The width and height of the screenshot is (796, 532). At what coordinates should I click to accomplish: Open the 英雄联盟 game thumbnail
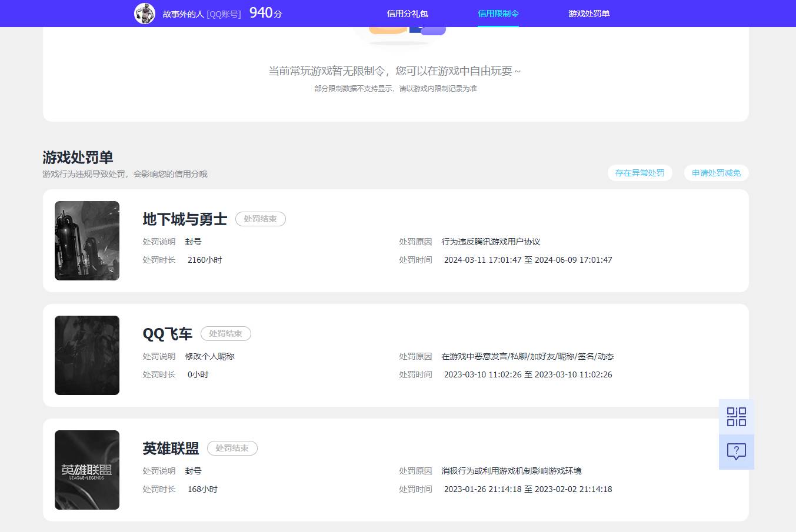(86, 470)
